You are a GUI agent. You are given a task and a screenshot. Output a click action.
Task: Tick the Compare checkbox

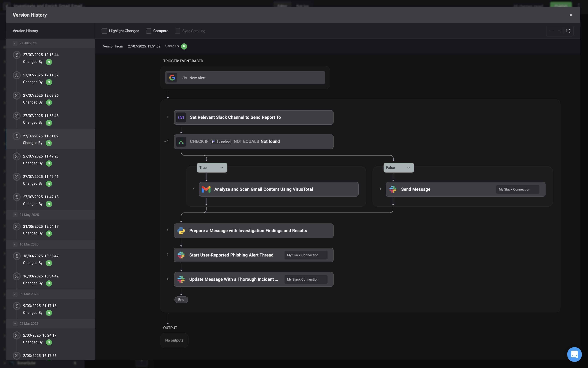tap(149, 31)
